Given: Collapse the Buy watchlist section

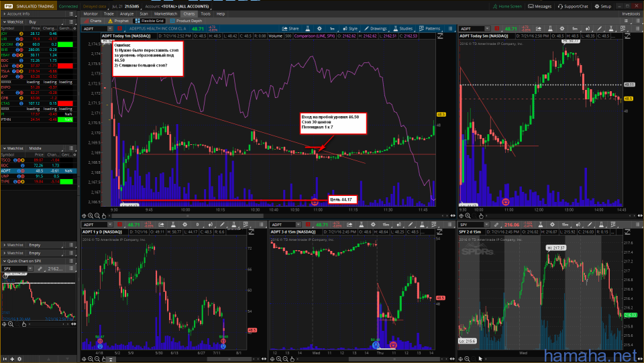Looking at the screenshot, I should pyautogui.click(x=5, y=21).
